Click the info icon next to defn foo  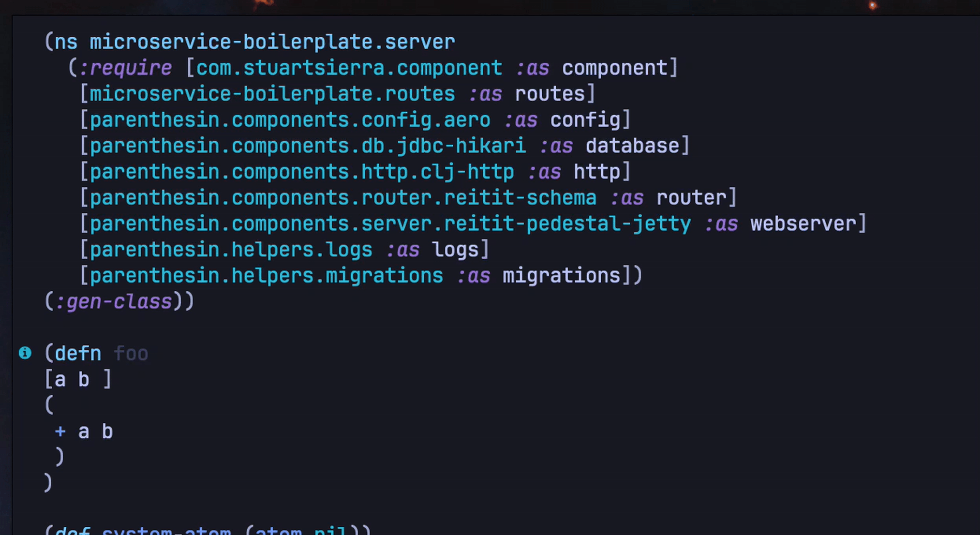click(25, 353)
